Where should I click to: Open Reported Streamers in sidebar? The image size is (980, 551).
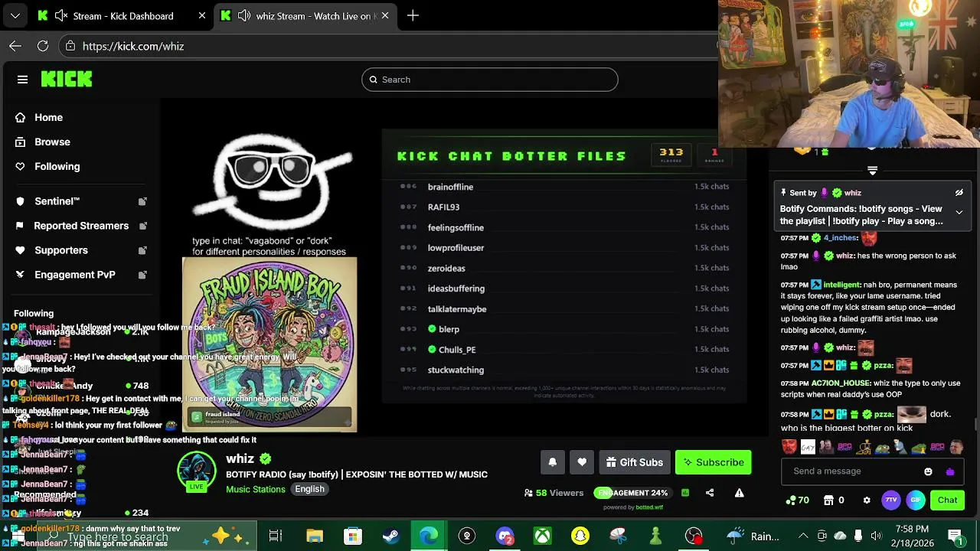click(81, 226)
